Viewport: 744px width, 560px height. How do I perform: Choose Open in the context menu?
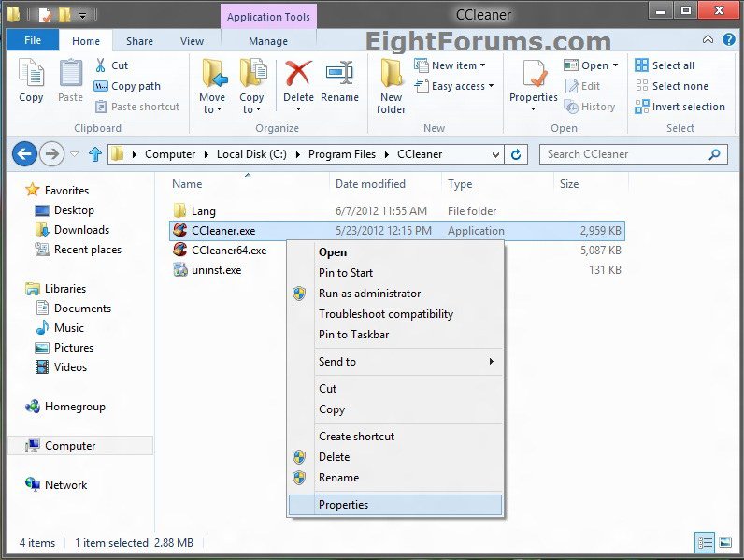click(x=394, y=252)
